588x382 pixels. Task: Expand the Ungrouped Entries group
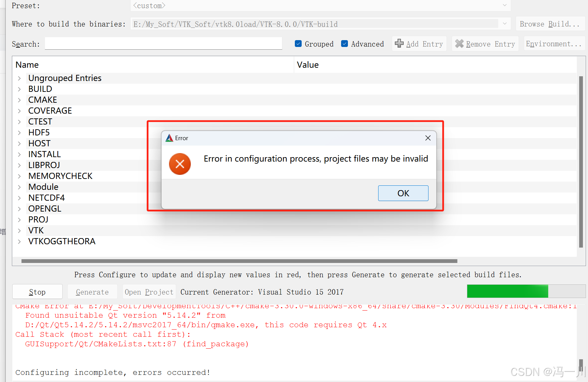point(19,78)
